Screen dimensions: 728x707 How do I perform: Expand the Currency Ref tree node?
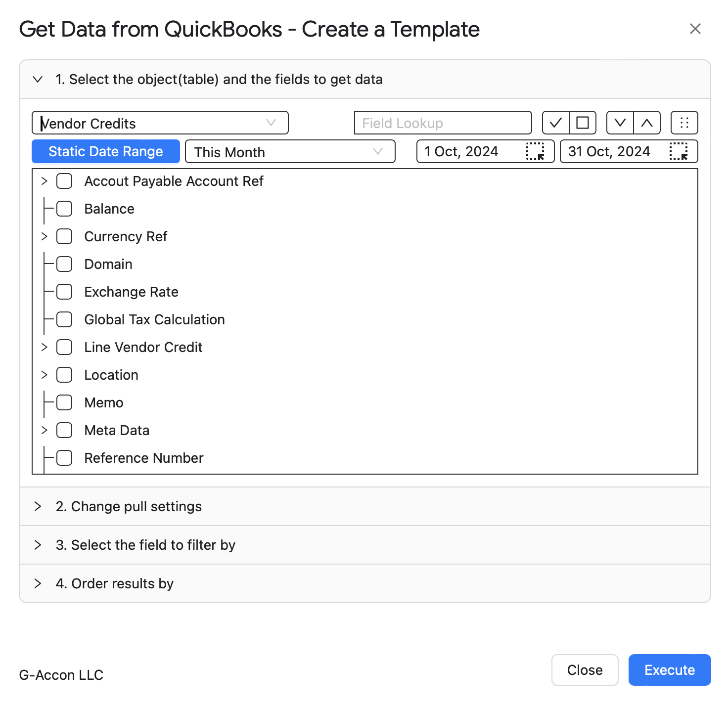click(45, 236)
